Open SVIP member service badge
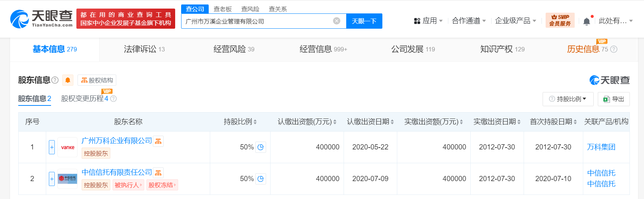Viewport: 644px width, 199px height. click(x=560, y=20)
